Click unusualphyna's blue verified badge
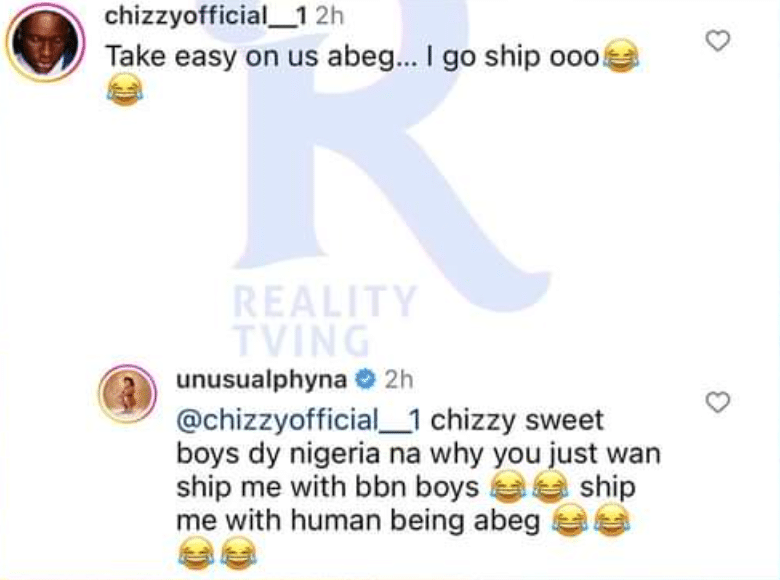Screen dimensions: 780x580 click(365, 380)
